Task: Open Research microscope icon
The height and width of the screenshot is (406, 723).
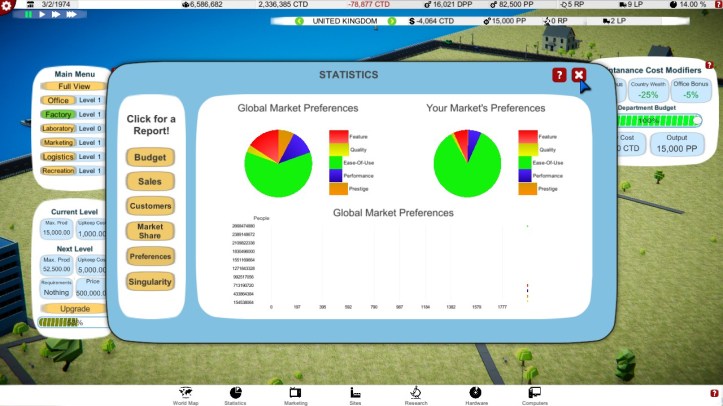Action: [416, 393]
